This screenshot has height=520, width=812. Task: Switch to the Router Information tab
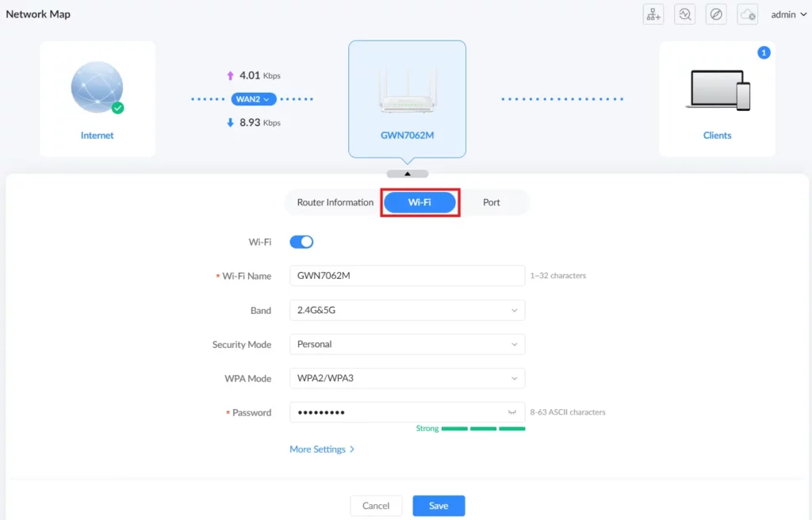pos(335,202)
